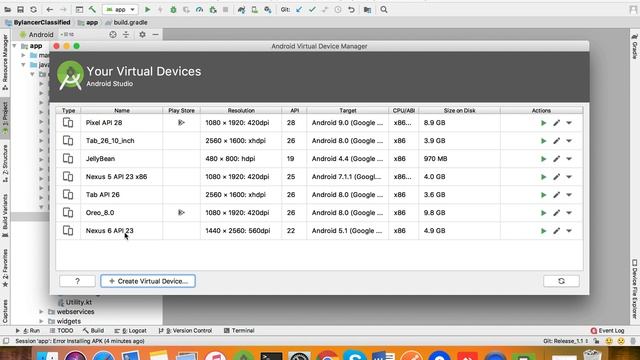Collapse the app tree node

[x=15, y=46]
